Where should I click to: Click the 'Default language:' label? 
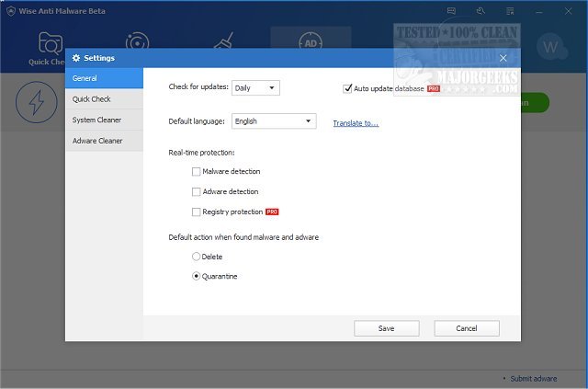[x=197, y=121]
